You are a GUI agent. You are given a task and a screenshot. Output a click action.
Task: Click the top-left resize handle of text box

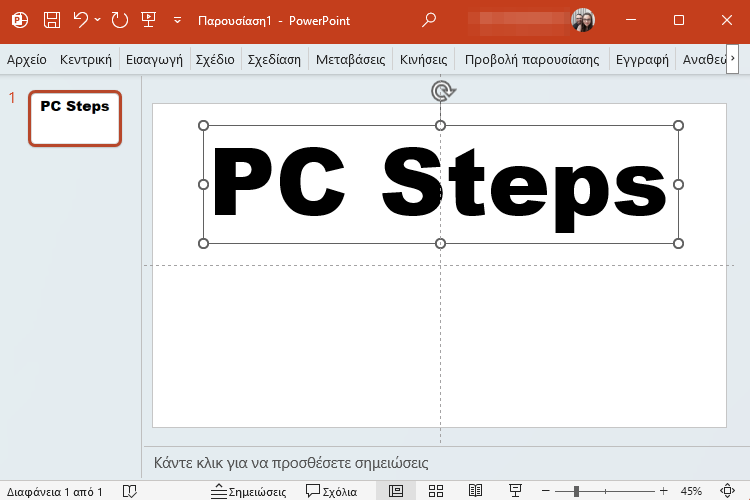[x=203, y=125]
